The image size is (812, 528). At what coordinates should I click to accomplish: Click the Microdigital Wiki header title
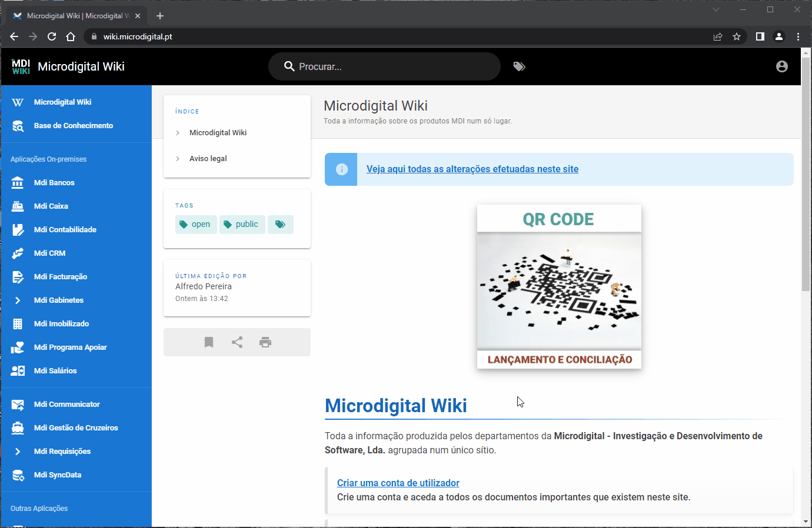(81, 66)
